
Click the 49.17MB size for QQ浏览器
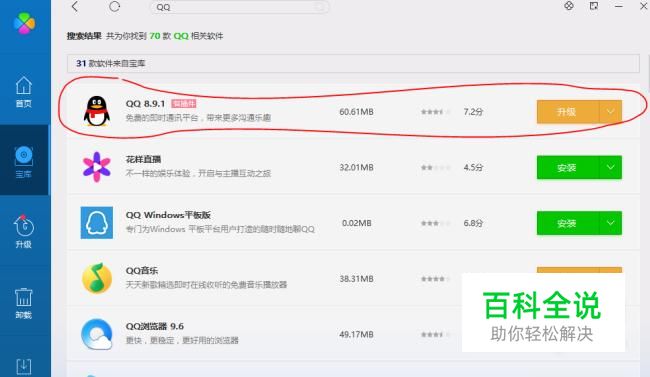[357, 334]
